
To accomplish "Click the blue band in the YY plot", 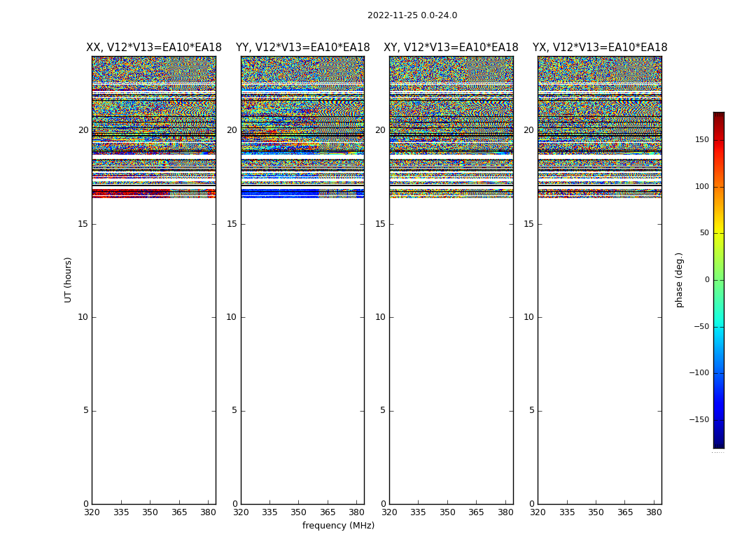I will (x=280, y=193).
